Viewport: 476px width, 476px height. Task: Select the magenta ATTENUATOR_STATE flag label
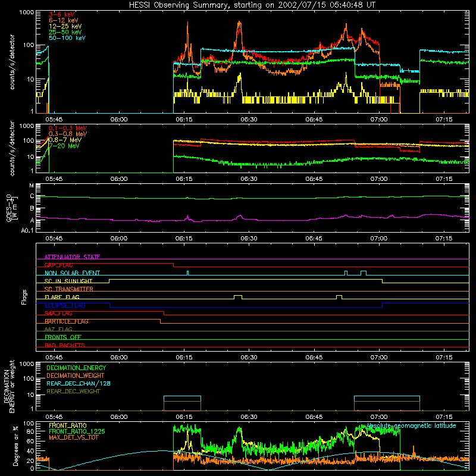point(72,257)
